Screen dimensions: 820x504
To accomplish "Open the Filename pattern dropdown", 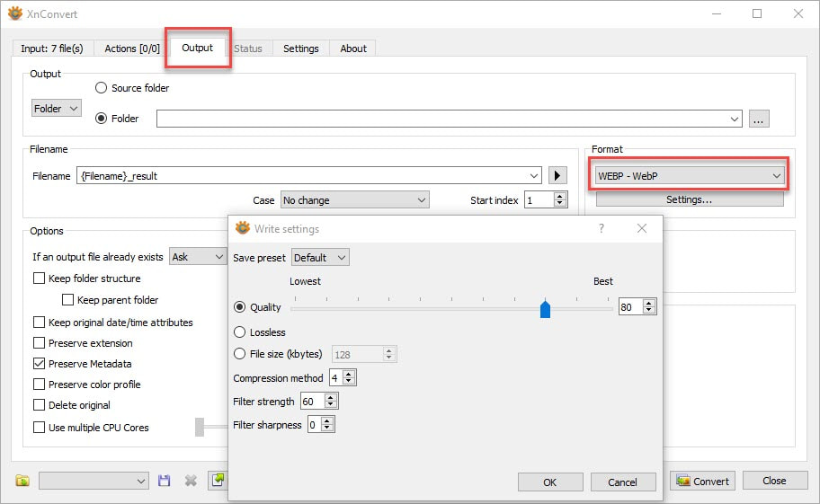I will click(x=533, y=175).
